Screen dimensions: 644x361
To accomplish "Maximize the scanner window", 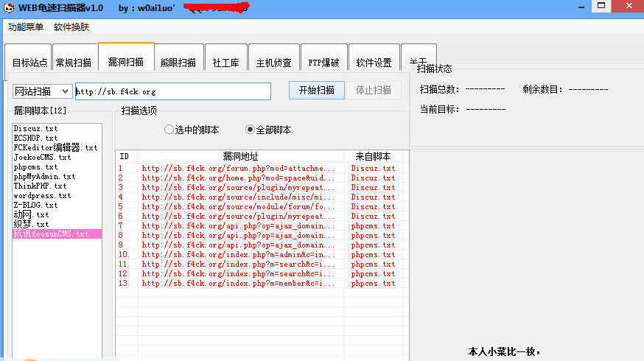I will click(x=601, y=6).
